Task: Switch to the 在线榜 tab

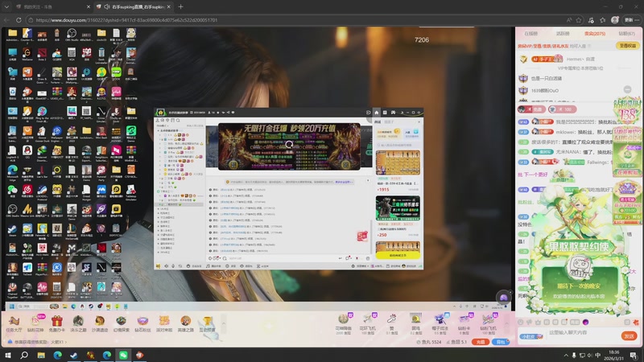Action: pyautogui.click(x=530, y=34)
